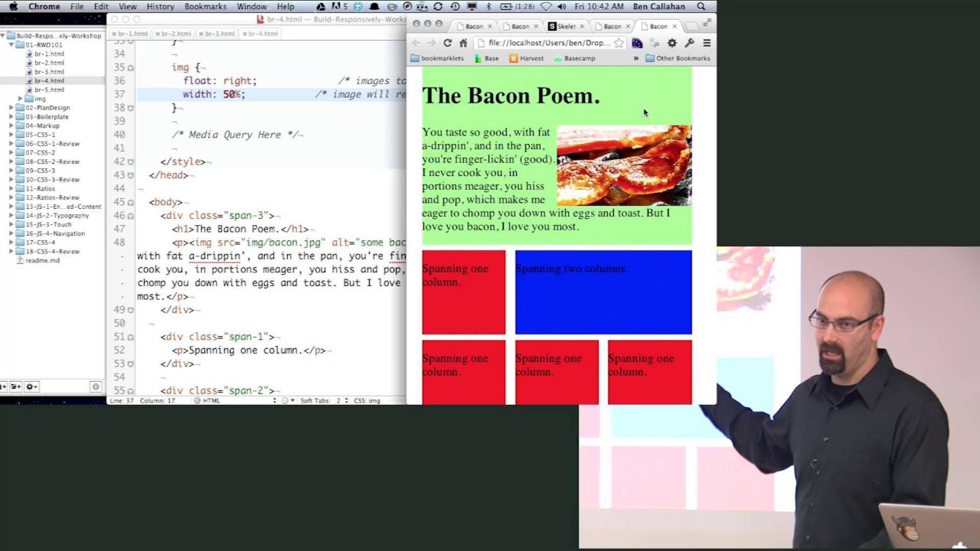Click Chrome's back arrow
Viewport: 980px width, 551px height.
pyautogui.click(x=416, y=43)
